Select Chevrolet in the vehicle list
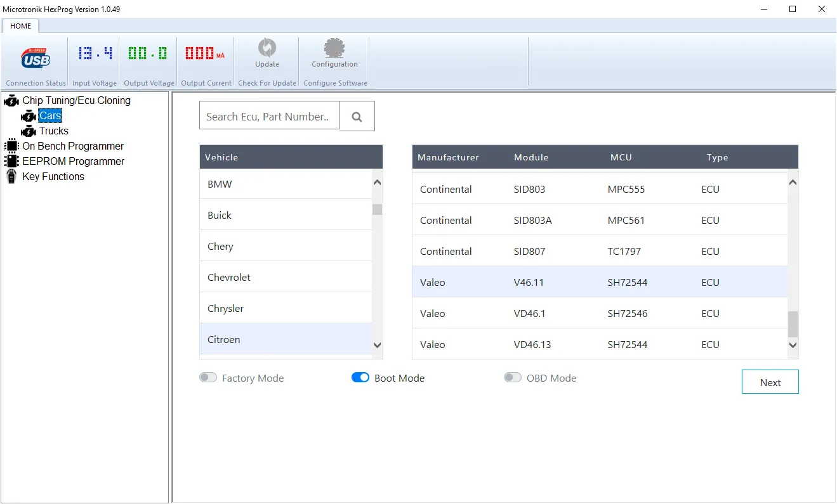Screen dimensions: 837x504 286,277
